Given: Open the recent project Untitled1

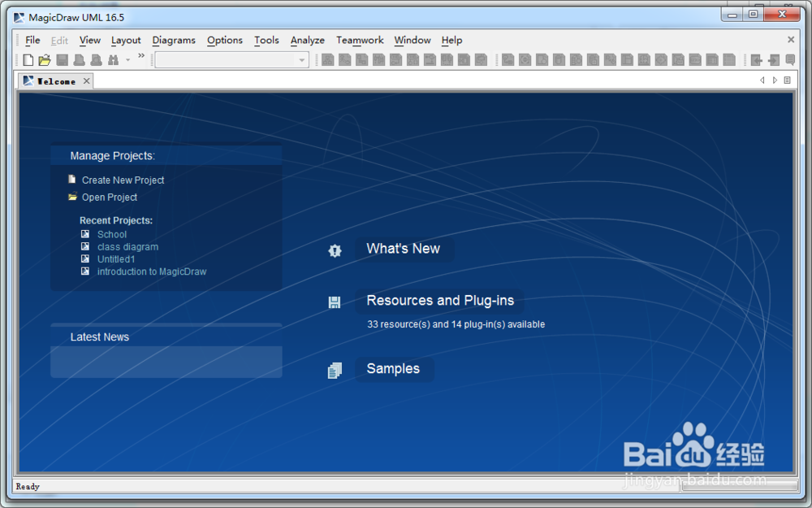Looking at the screenshot, I should (116, 259).
